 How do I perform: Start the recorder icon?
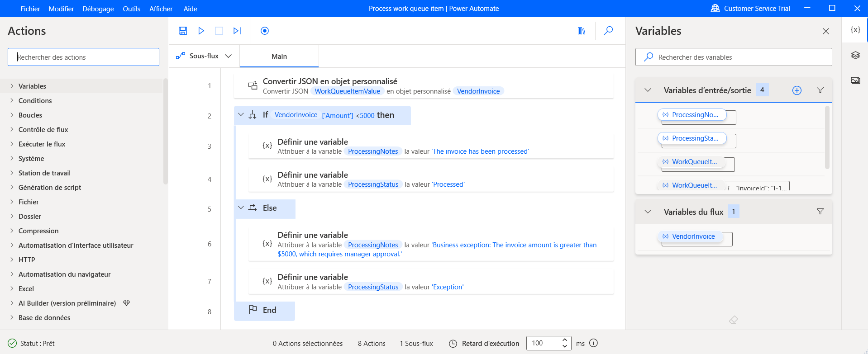(265, 31)
